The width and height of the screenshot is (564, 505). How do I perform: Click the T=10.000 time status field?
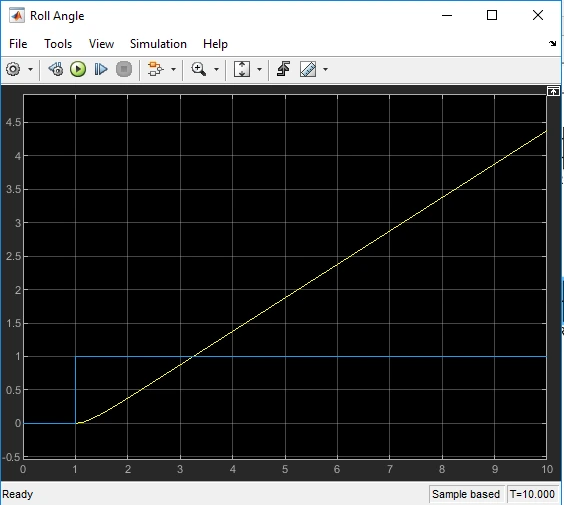[x=532, y=494]
